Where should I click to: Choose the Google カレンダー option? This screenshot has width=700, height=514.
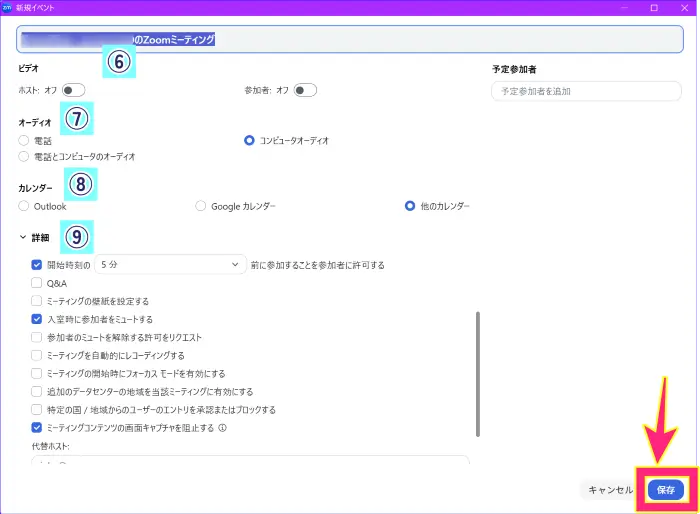pos(200,206)
